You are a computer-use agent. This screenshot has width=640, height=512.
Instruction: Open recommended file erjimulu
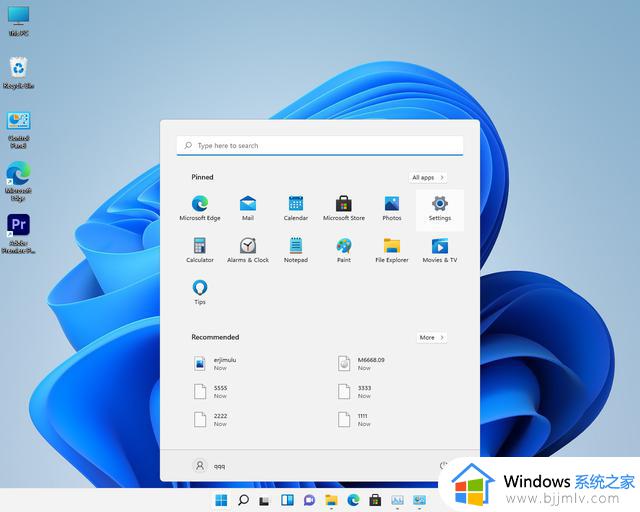pyautogui.click(x=215, y=363)
